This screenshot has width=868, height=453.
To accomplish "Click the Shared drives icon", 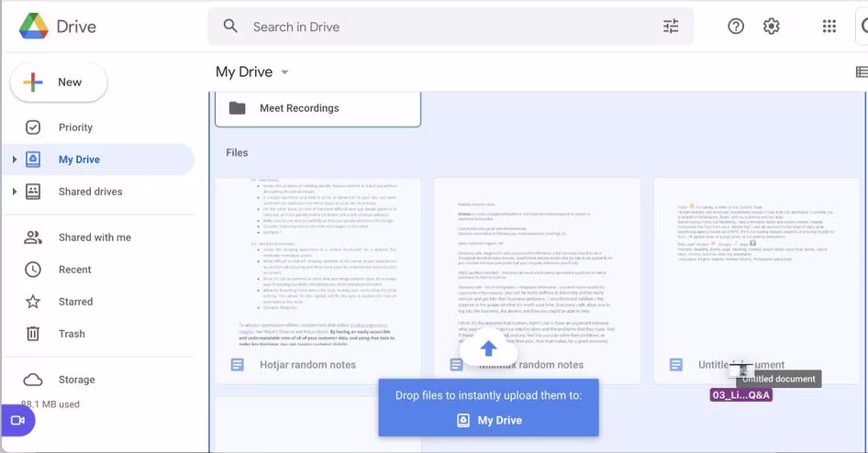I will pos(33,192).
